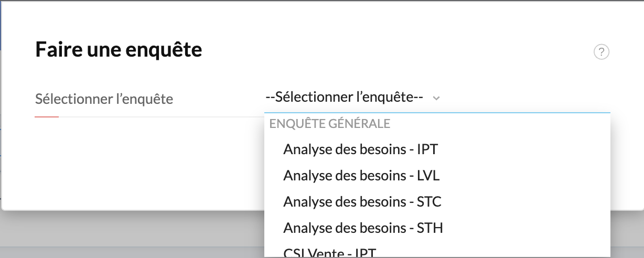Click the Sélectionner l'enquête field label
This screenshot has height=258, width=644.
click(104, 99)
